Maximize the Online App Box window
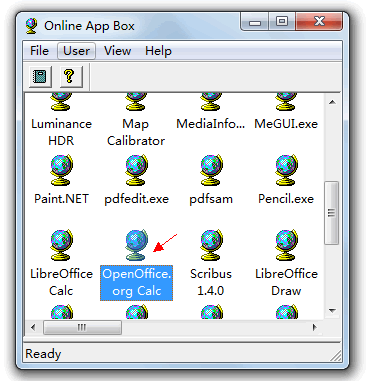The height and width of the screenshot is (381, 366). pyautogui.click(x=282, y=22)
